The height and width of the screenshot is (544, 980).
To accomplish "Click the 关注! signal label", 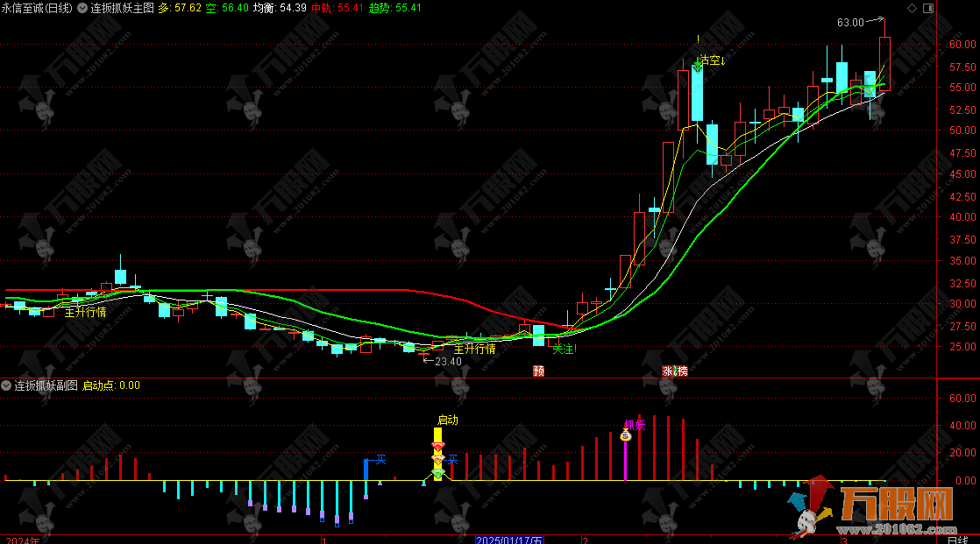I will [x=565, y=350].
